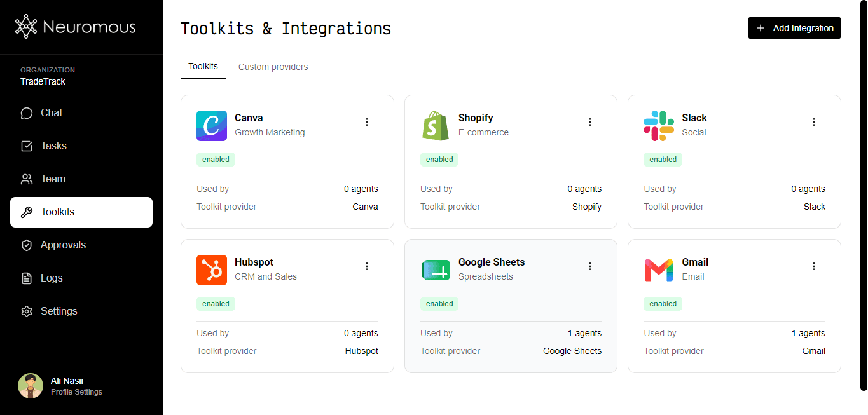Image resolution: width=868 pixels, height=415 pixels.
Task: Click the Canva logo icon
Action: (212, 126)
